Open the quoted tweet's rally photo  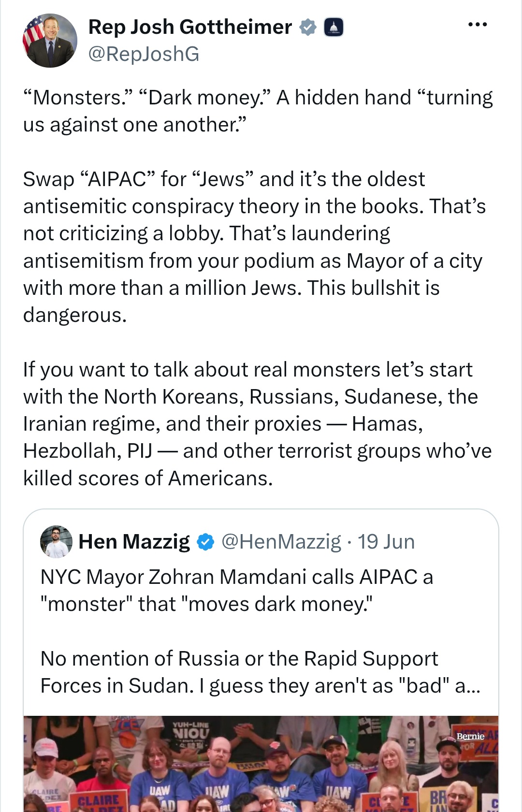261,764
